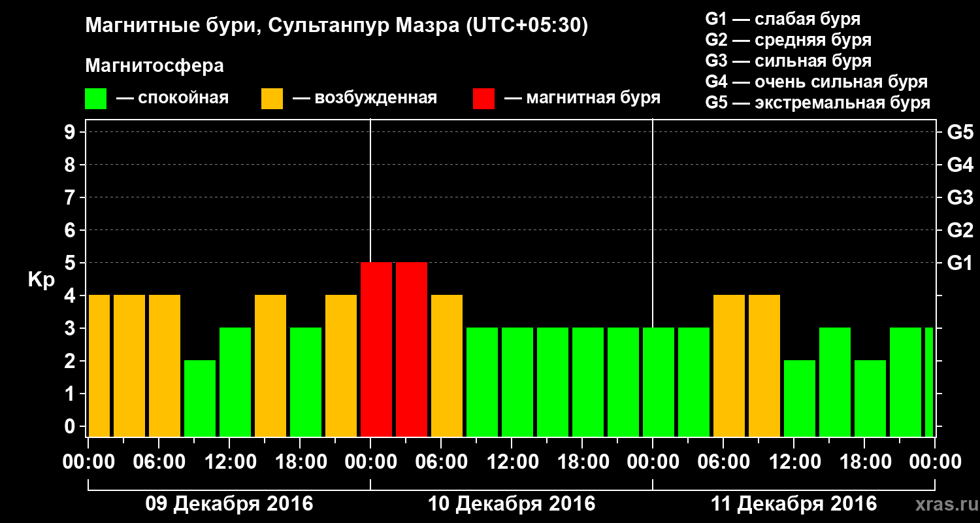This screenshot has height=523, width=980.
Task: Click the 'G5 — экстремальная буря' description
Action: click(817, 103)
